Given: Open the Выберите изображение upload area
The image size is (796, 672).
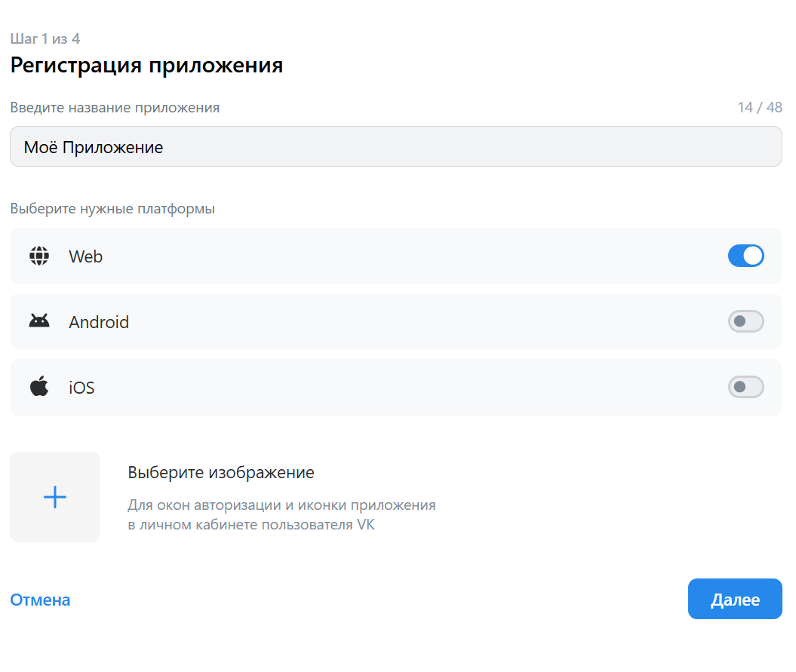Looking at the screenshot, I should pos(222,472).
